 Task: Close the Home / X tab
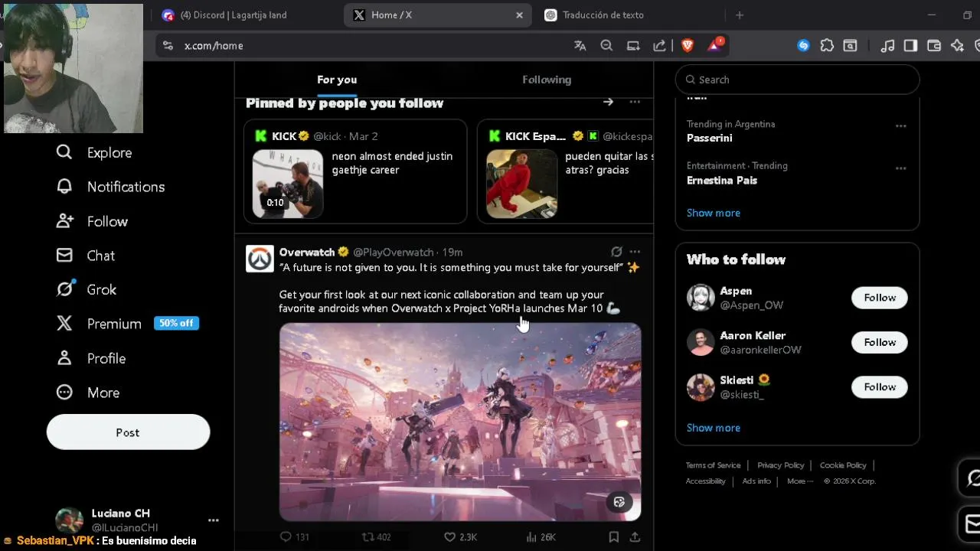pos(519,15)
